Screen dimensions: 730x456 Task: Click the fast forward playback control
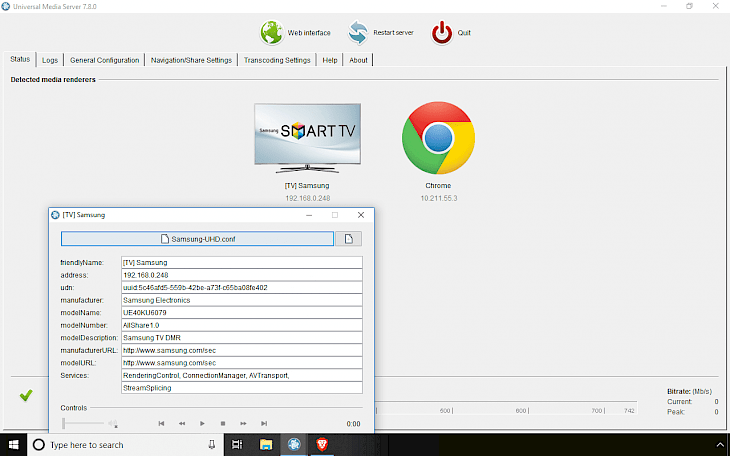click(x=243, y=423)
